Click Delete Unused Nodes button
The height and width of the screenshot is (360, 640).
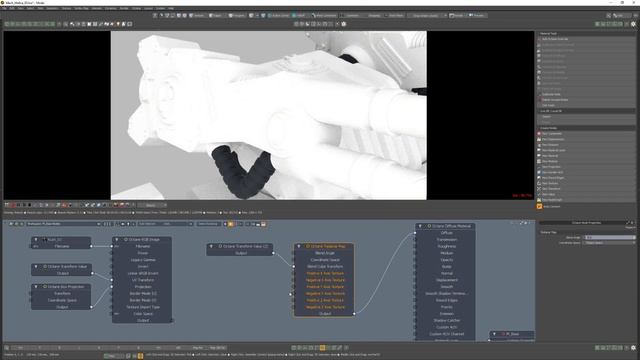tap(586, 100)
